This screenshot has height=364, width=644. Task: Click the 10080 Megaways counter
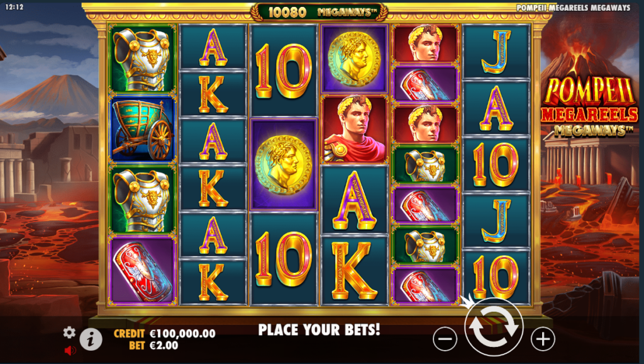(319, 12)
